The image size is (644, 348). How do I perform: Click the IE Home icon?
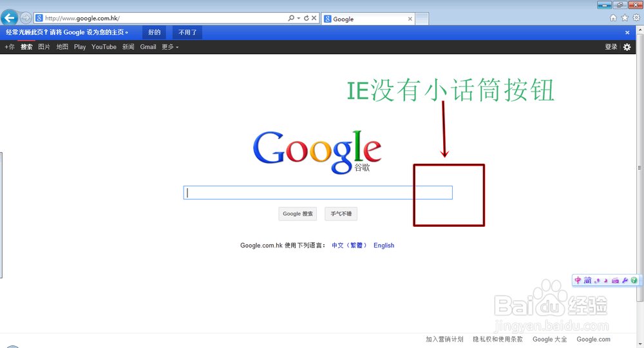pyautogui.click(x=613, y=17)
